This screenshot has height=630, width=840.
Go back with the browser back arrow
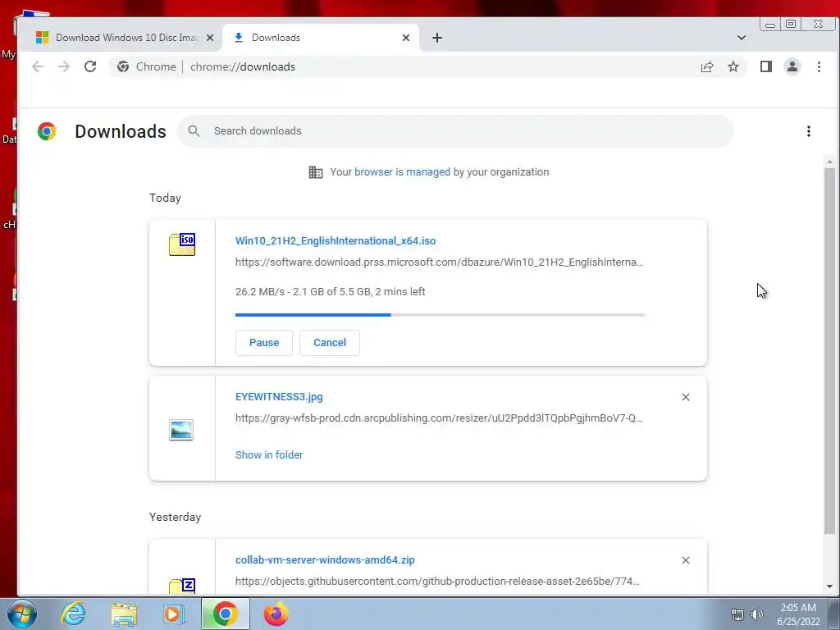(38, 66)
